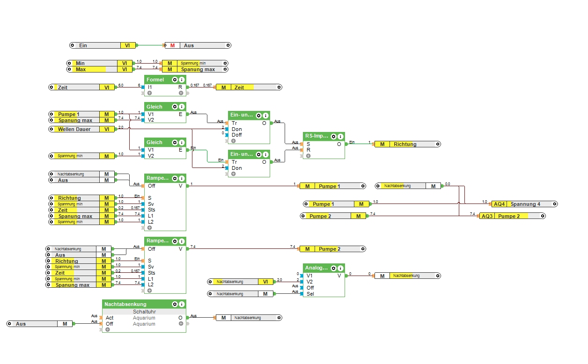This screenshot has width=588, height=364.
Task: Open gear on Aus marker fed by Ein
Action: pos(228,45)
